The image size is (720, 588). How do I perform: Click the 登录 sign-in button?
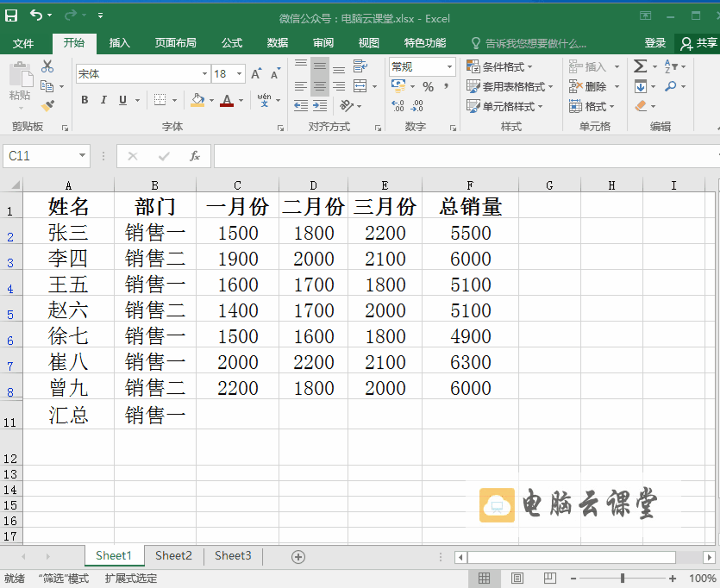coord(654,43)
